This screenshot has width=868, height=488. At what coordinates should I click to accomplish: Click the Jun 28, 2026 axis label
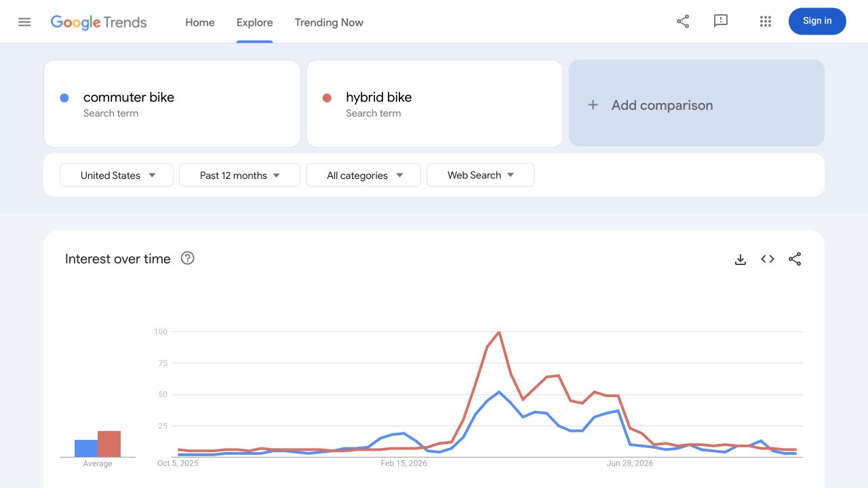[630, 464]
